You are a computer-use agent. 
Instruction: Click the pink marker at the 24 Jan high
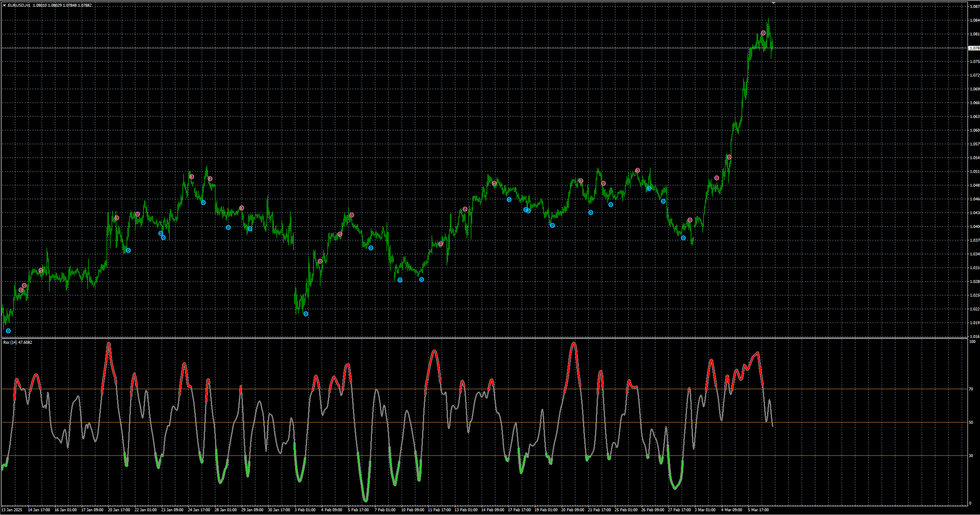(x=192, y=177)
